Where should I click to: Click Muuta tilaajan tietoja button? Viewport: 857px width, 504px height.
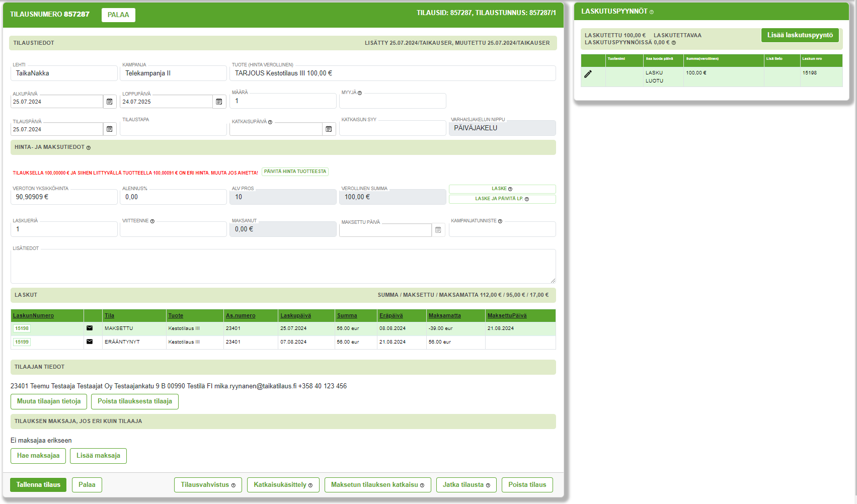[49, 401]
